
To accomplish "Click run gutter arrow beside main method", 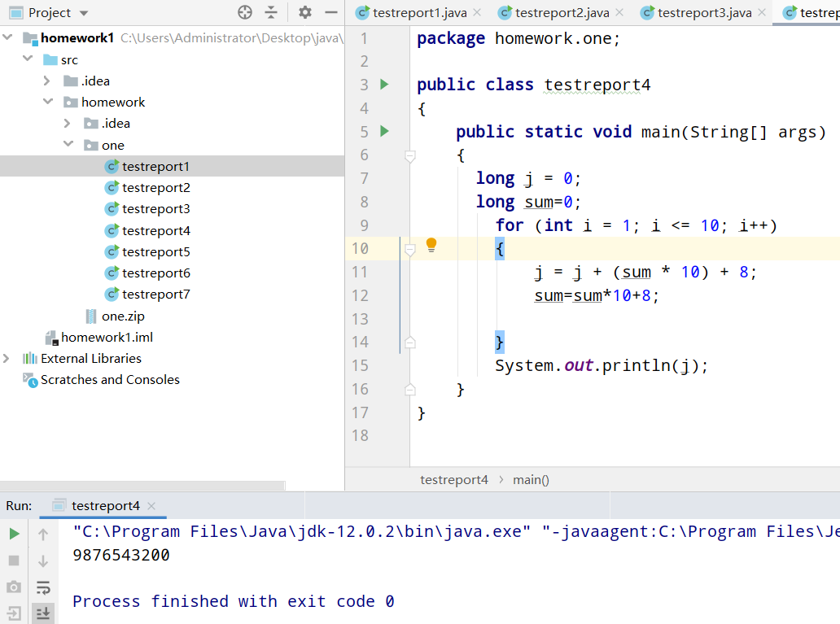I will coord(384,131).
